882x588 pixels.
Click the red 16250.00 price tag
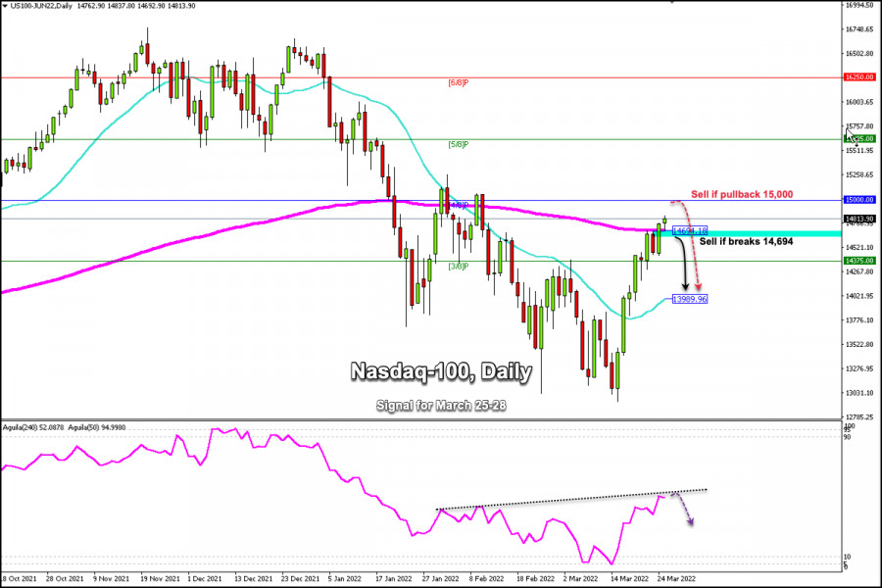859,77
